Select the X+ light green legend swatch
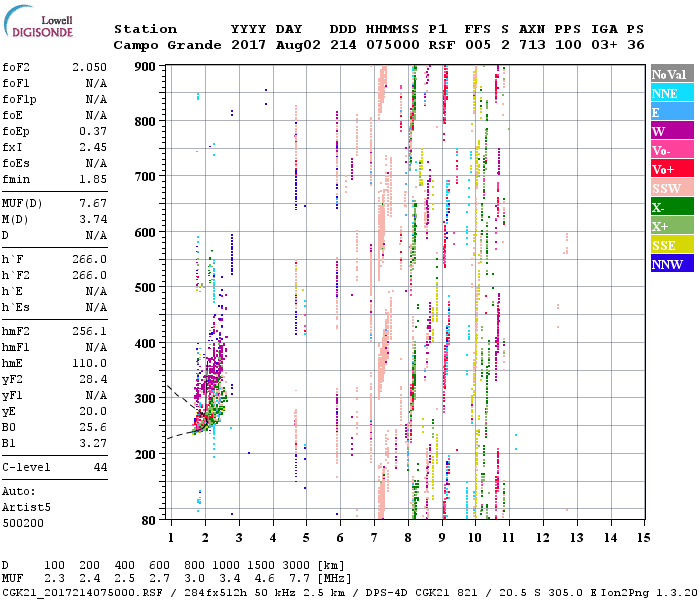This screenshot has width=700, height=600. coord(672,225)
